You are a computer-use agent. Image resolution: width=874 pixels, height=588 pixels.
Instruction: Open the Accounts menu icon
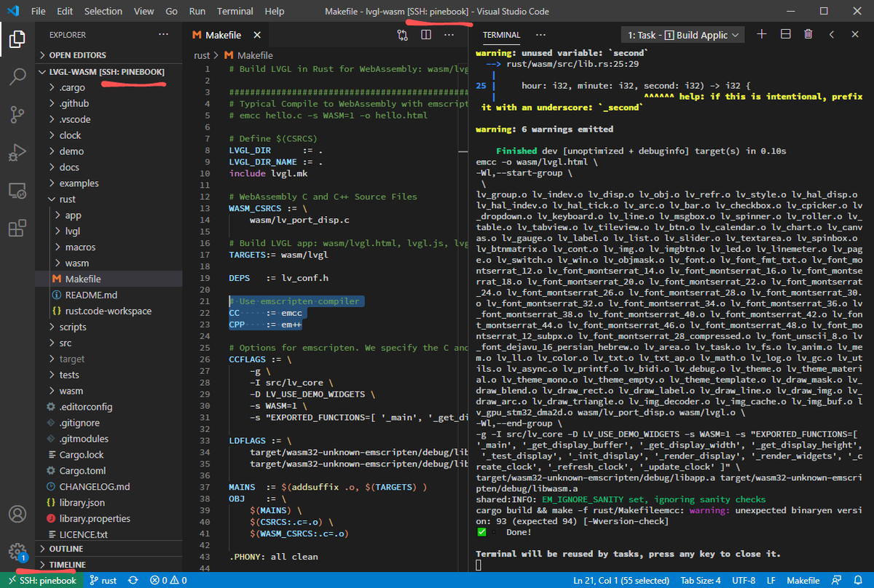(17, 514)
